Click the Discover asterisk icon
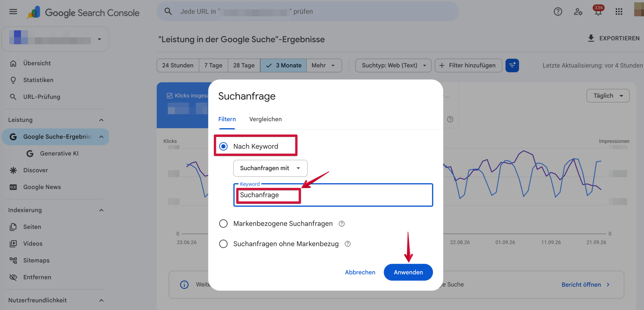This screenshot has height=310, width=644. pos(13,170)
